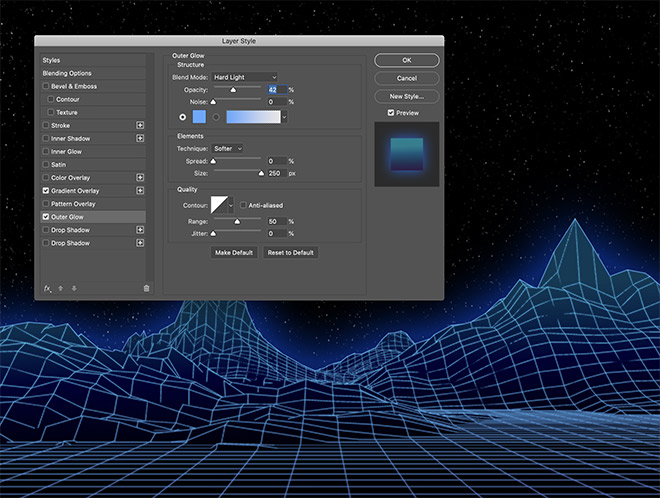Click the Size value input field
Image resolution: width=660 pixels, height=498 pixels.
pos(276,173)
